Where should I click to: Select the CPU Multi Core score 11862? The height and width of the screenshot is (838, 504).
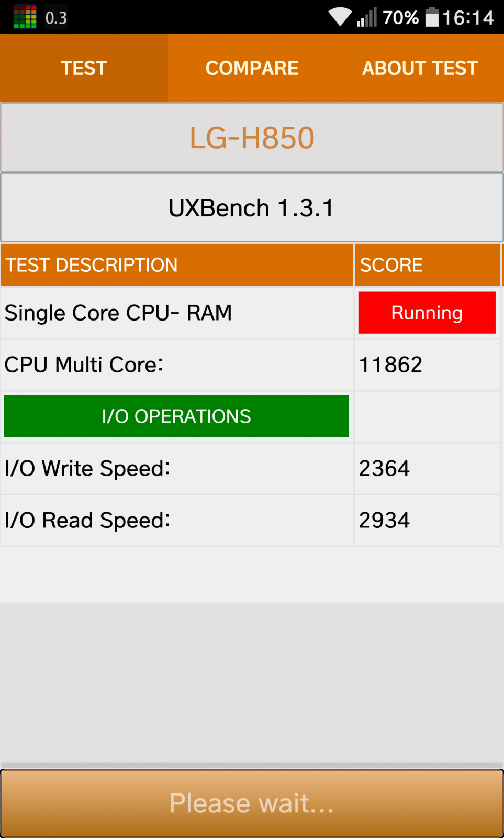[390, 365]
